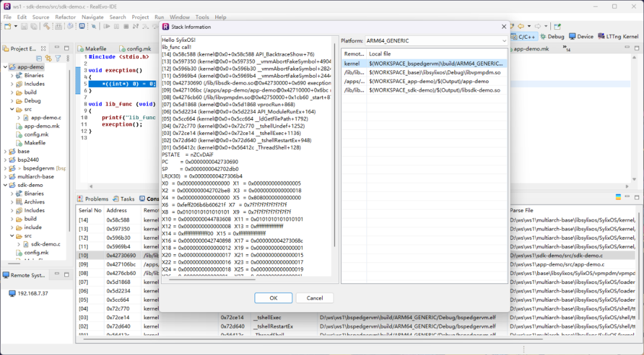Open the Navigate menu
The width and height of the screenshot is (644, 355).
click(x=92, y=17)
